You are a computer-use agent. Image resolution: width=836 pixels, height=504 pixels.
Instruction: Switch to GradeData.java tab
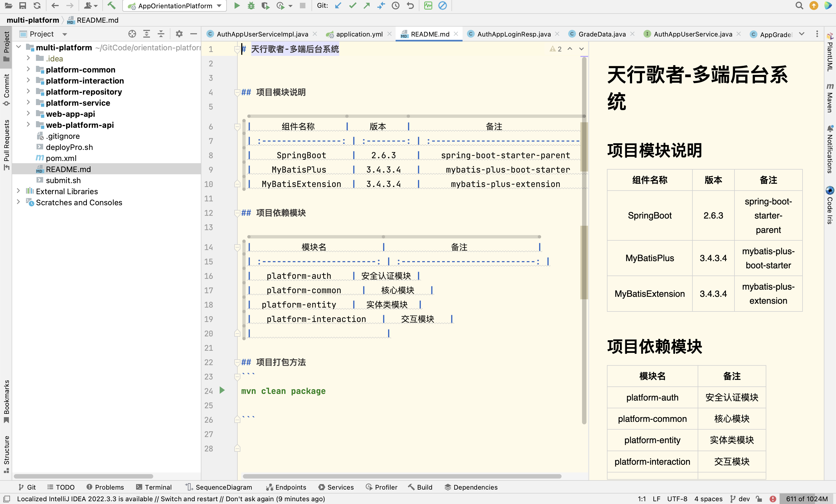click(601, 34)
